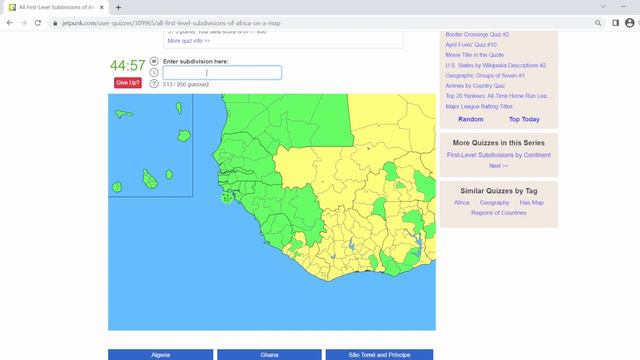Select the Algeria answer column header
The height and width of the screenshot is (360, 640).
pyautogui.click(x=160, y=355)
